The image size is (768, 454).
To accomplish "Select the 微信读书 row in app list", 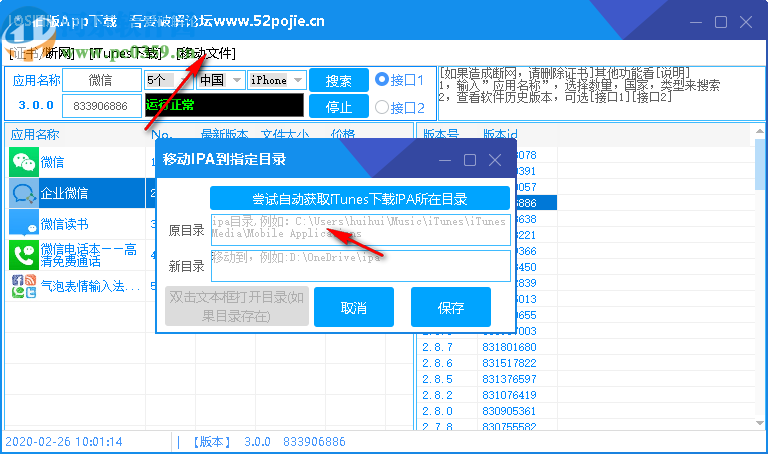I will [81, 224].
